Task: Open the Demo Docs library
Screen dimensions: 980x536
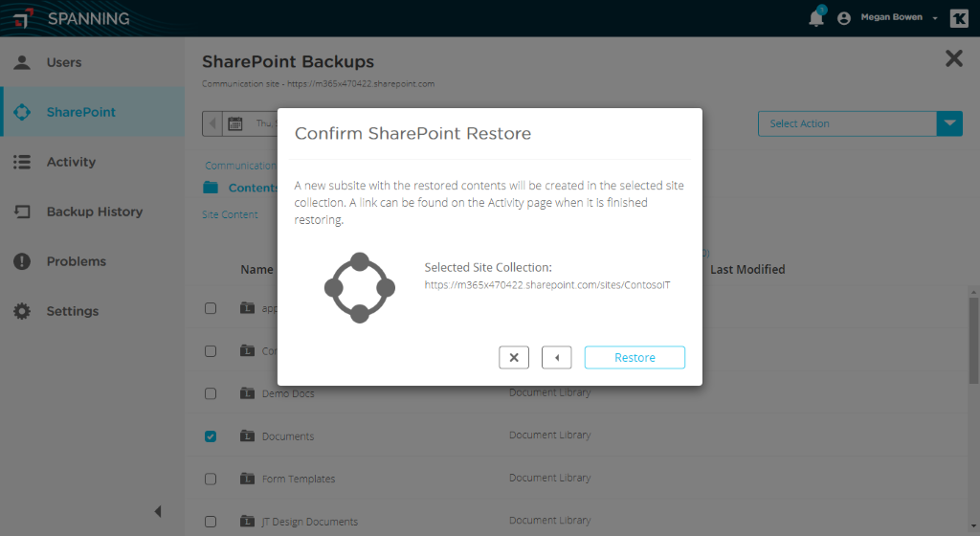Action: coord(288,393)
